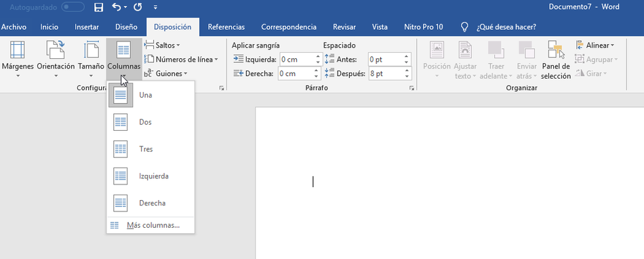Image resolution: width=644 pixels, height=259 pixels.
Task: Expand the Saltos breaks dropdown
Action: tap(162, 45)
